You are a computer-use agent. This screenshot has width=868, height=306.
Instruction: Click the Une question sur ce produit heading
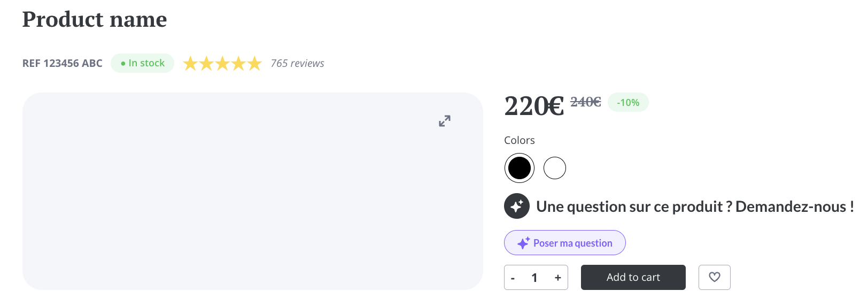click(x=695, y=206)
